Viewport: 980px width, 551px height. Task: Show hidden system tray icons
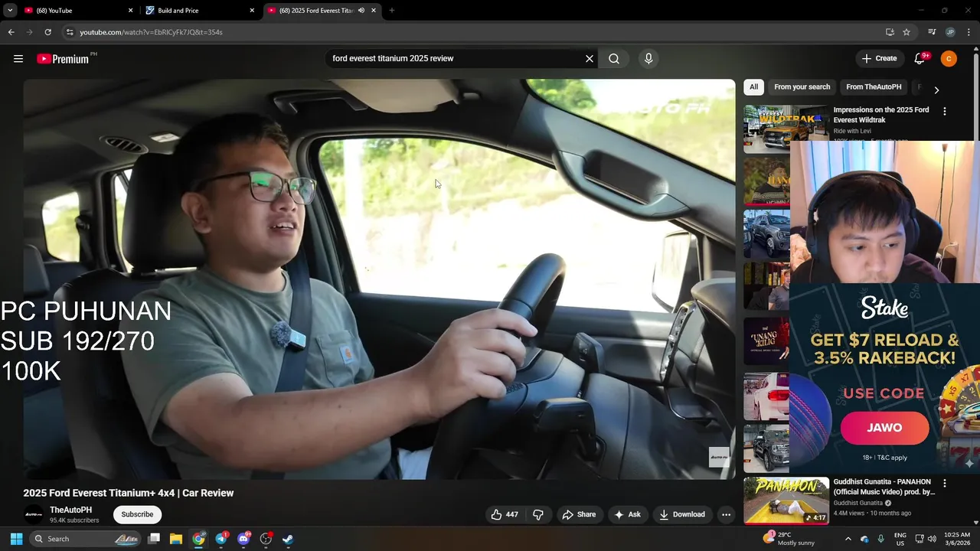[848, 539]
